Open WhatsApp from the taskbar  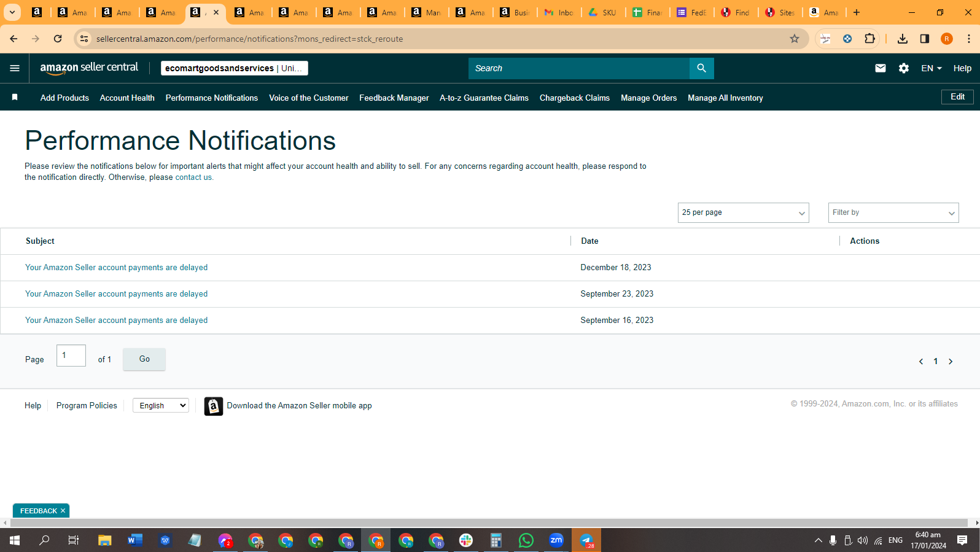pyautogui.click(x=526, y=540)
